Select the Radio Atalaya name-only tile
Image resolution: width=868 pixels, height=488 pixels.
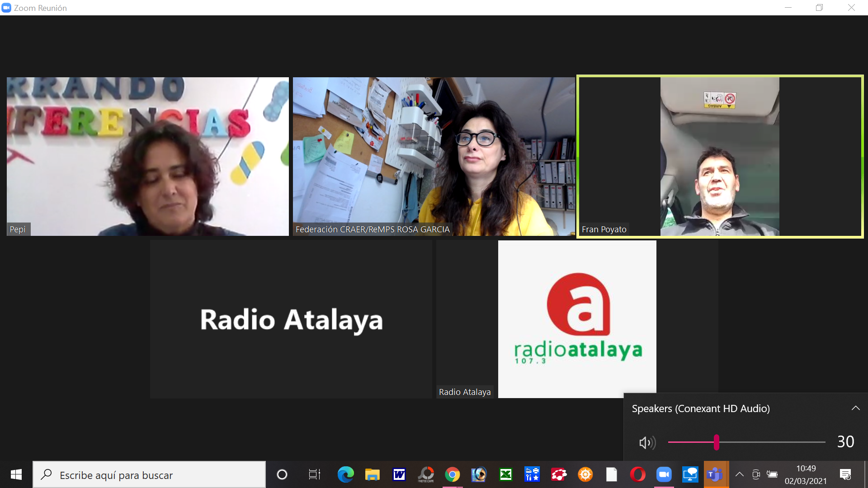(x=291, y=319)
